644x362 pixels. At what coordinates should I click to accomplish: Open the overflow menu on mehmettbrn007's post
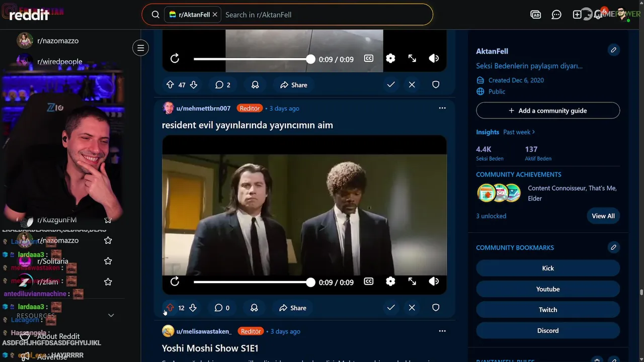(442, 108)
